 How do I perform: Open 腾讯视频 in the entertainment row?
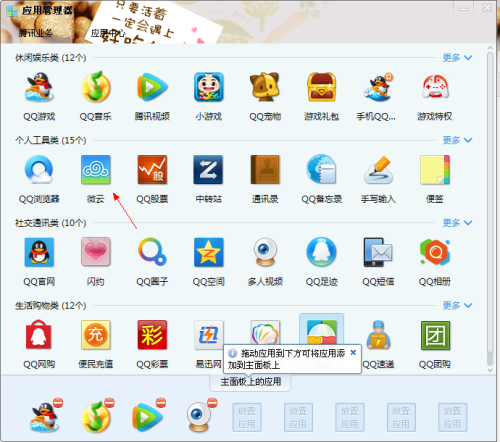point(152,88)
